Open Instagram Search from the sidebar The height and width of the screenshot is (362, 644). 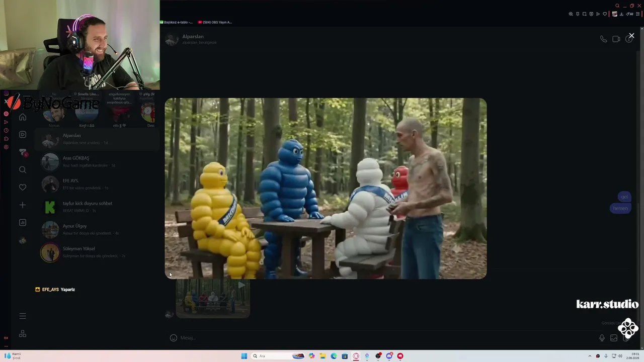[23, 170]
